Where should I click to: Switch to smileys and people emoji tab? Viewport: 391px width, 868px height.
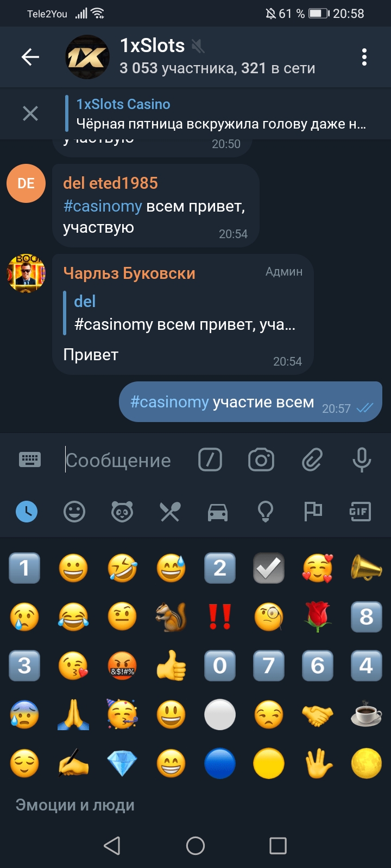click(74, 512)
